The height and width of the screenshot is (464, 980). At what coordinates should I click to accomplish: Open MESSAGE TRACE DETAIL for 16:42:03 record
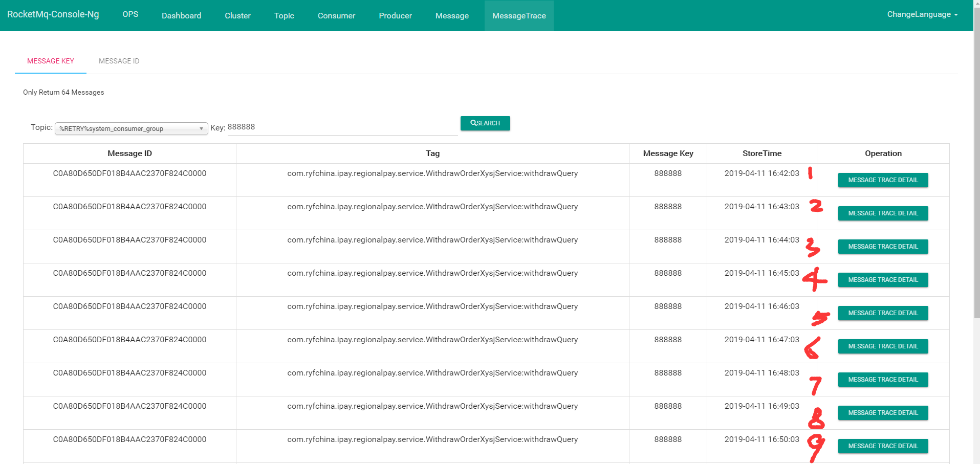point(882,180)
